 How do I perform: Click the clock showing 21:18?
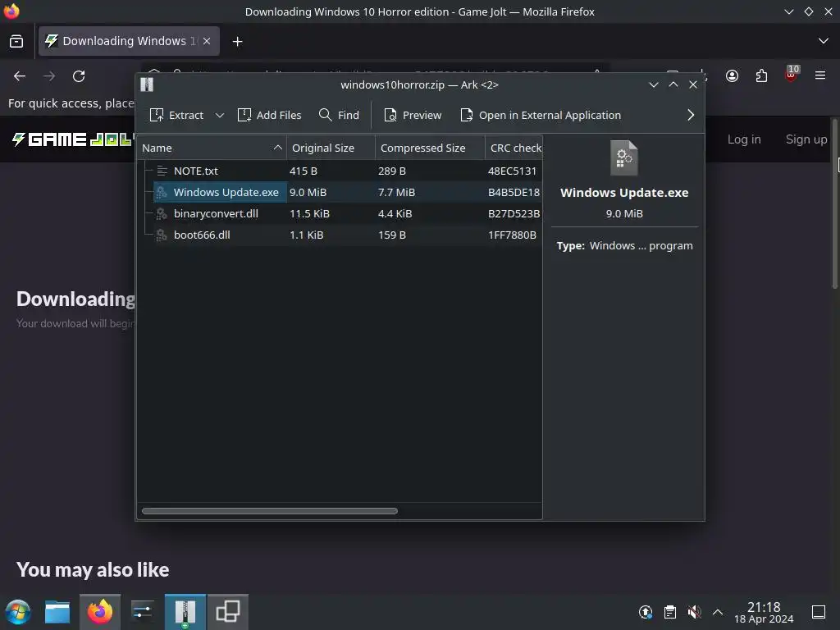pyautogui.click(x=764, y=612)
